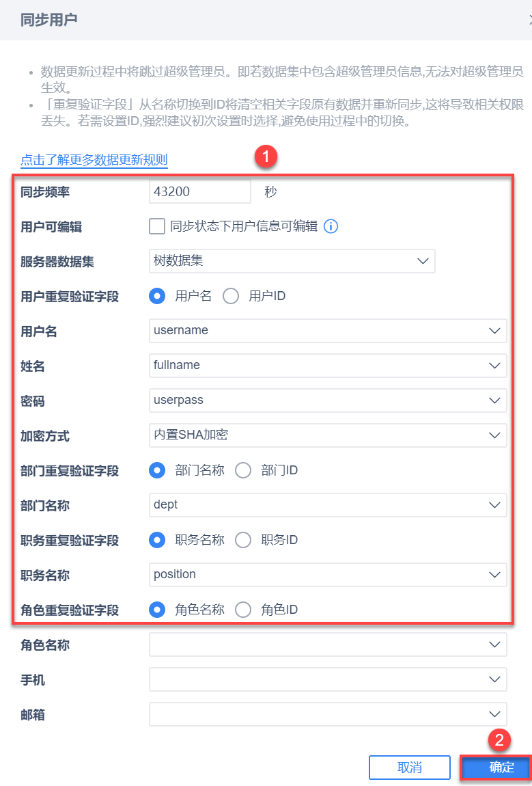The image size is (532, 786).
Task: Select 角色ID radio option
Action: 243,610
